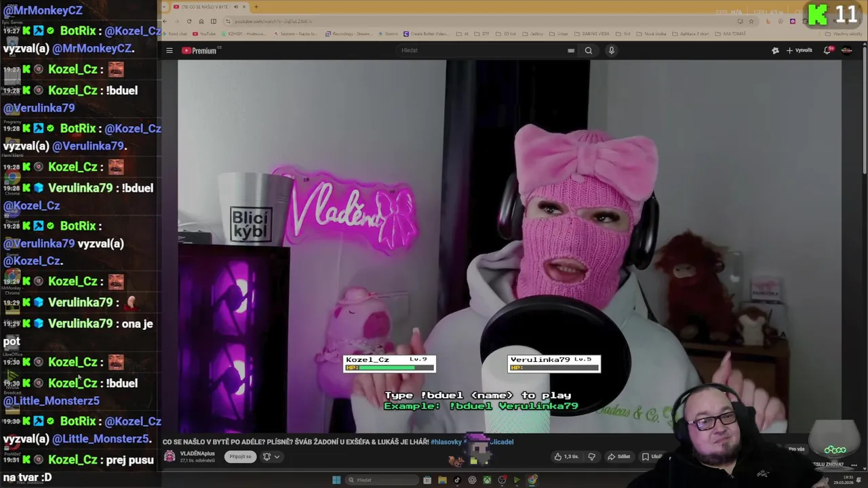The height and width of the screenshot is (488, 868).
Task: Open the all bookmarks folder at right
Action: [843, 34]
